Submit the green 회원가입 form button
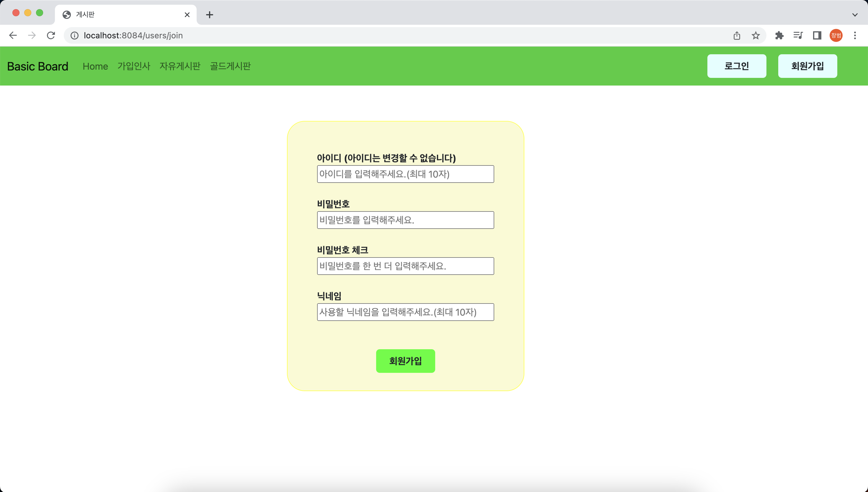The width and height of the screenshot is (868, 492). [x=405, y=361]
